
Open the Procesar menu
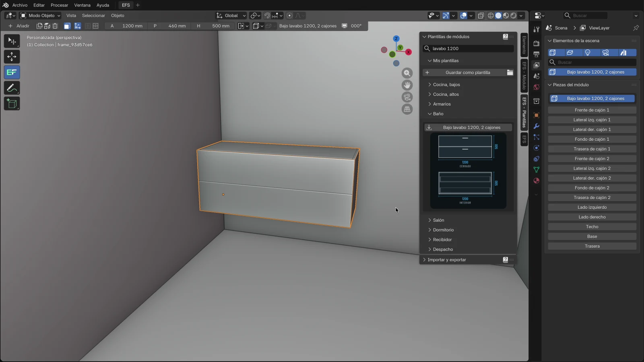pyautogui.click(x=59, y=5)
